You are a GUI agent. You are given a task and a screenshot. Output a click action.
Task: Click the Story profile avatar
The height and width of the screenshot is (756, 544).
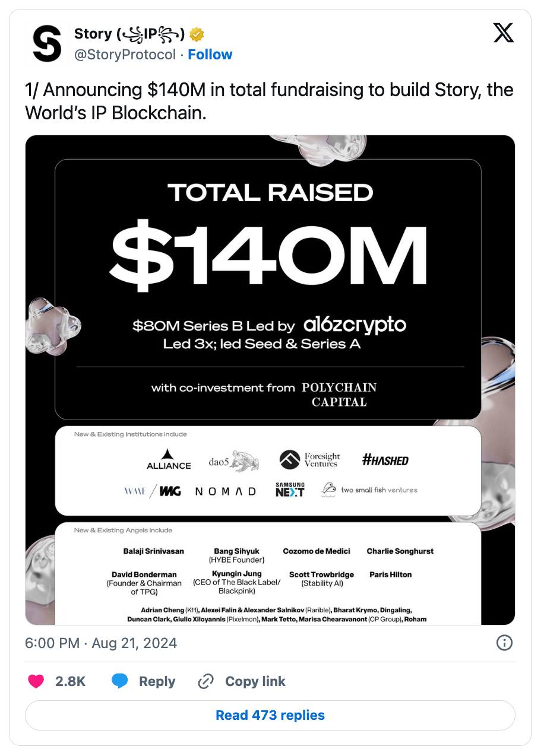point(47,45)
